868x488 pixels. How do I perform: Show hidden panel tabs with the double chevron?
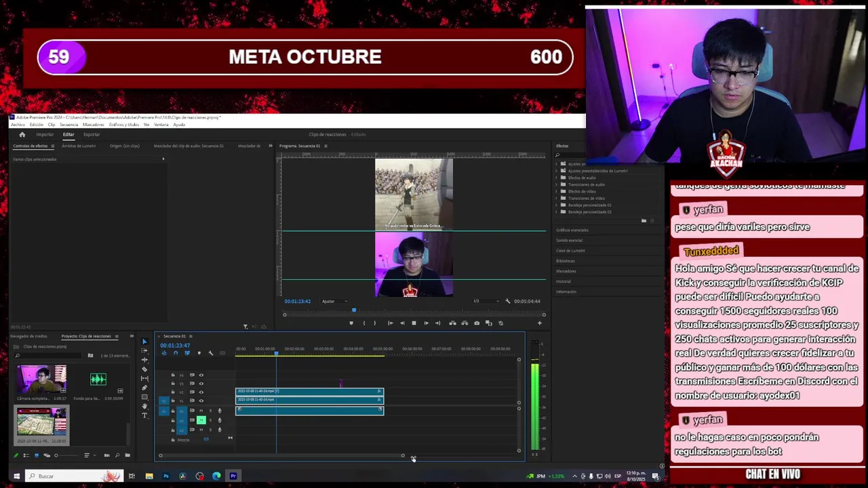(271, 146)
